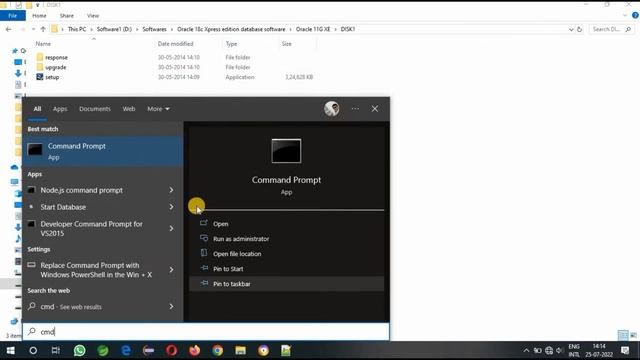Switch to the Documents search tab

click(95, 109)
